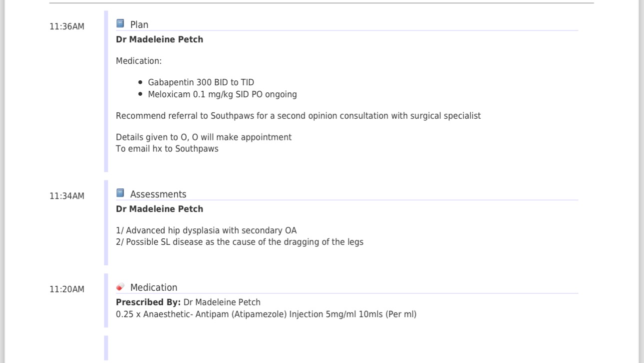Image resolution: width=644 pixels, height=363 pixels.
Task: Open the Plan section heading
Action: 139,24
